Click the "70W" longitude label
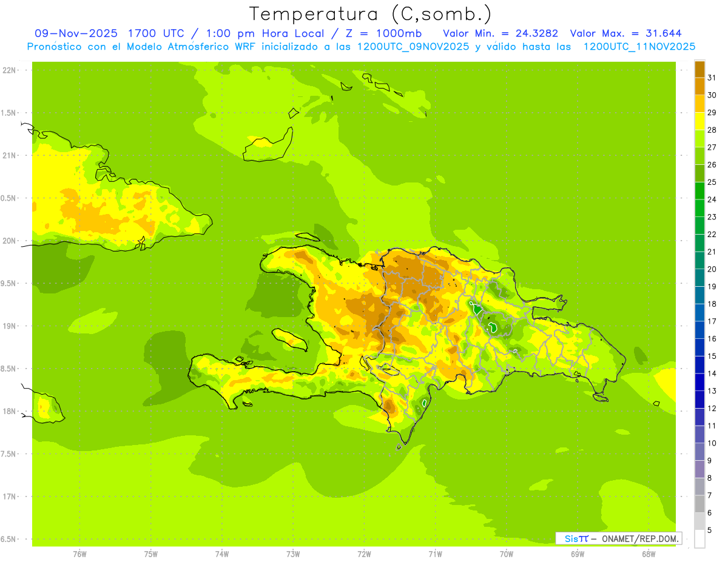The width and height of the screenshot is (728, 562). [x=506, y=554]
